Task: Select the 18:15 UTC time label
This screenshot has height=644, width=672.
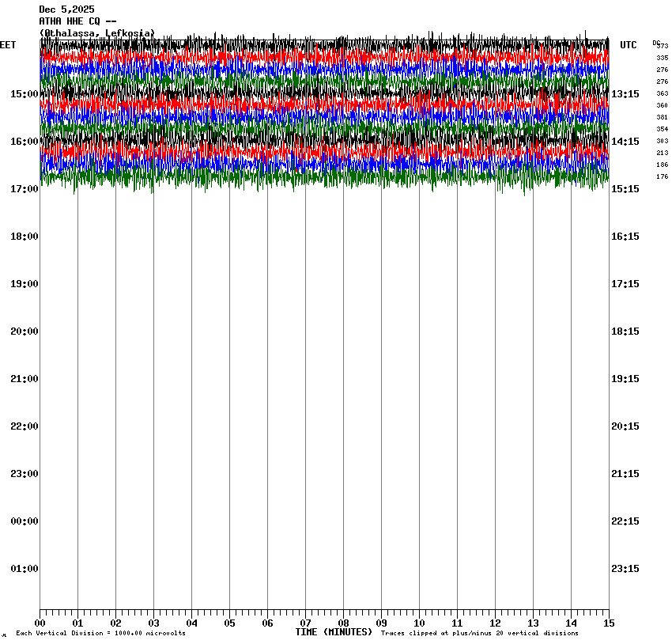Action: 625,331
